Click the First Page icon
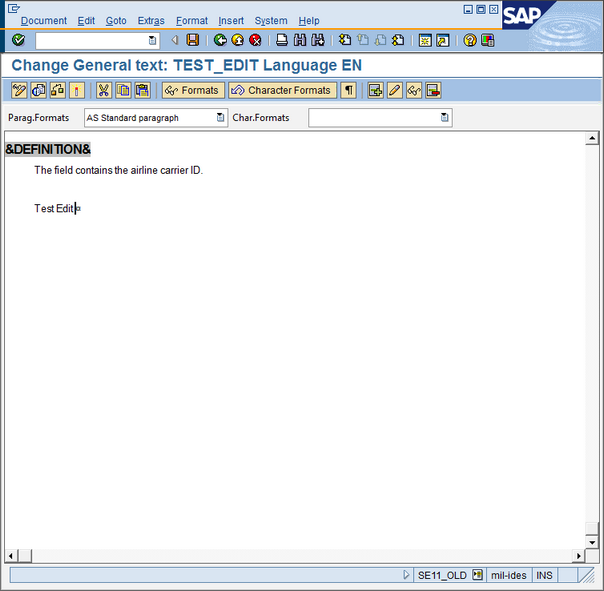Screen dimensions: 604x591 coord(345,40)
